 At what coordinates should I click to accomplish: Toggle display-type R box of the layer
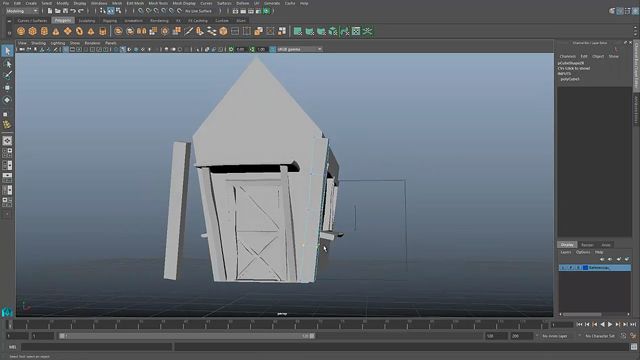coord(578,268)
